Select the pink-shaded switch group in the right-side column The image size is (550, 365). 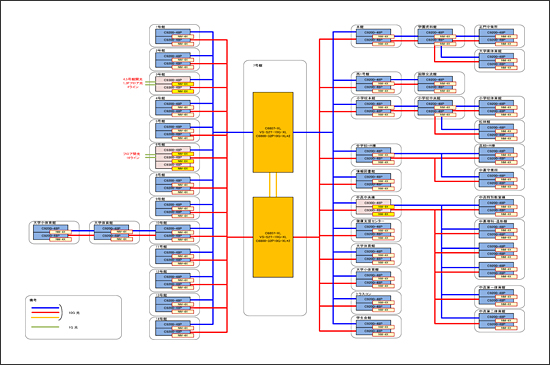[376, 207]
